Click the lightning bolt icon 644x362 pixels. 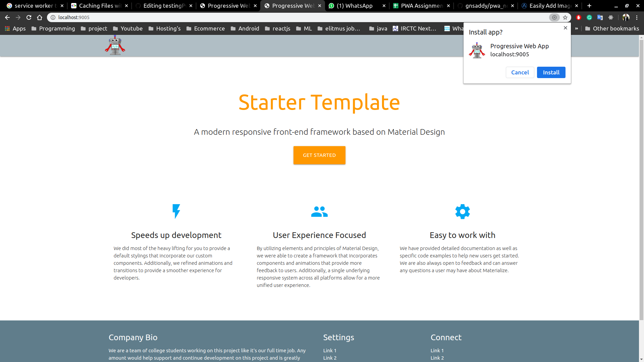[x=176, y=212]
